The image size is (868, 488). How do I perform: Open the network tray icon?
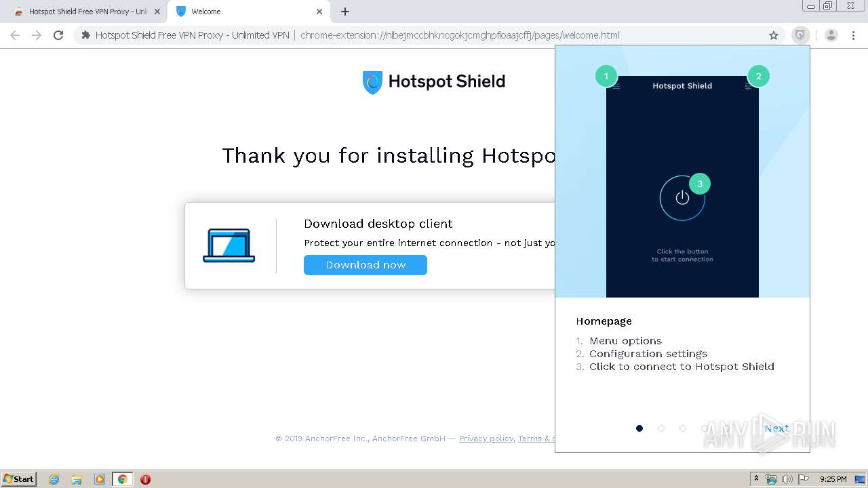(771, 479)
